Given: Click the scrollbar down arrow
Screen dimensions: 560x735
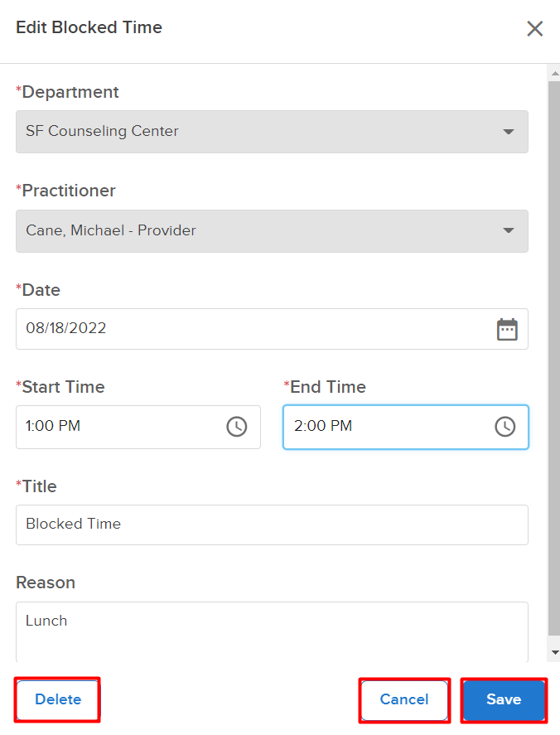Looking at the screenshot, I should pyautogui.click(x=555, y=652).
